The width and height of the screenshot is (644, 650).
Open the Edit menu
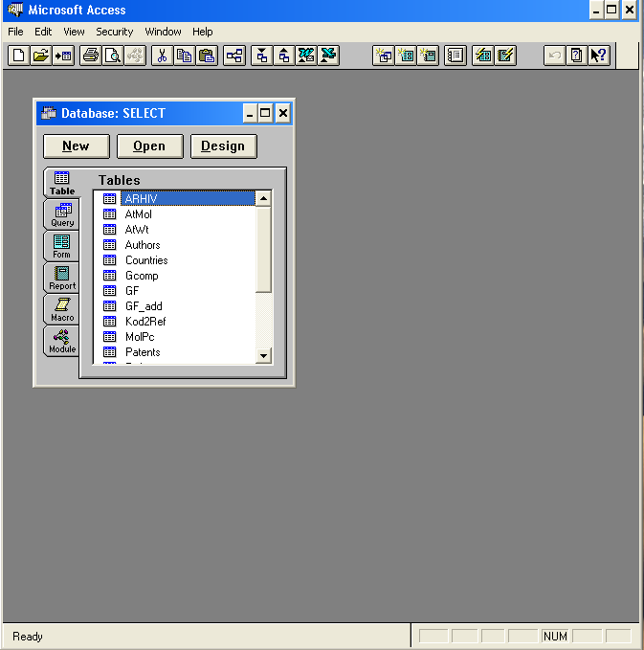pos(43,32)
